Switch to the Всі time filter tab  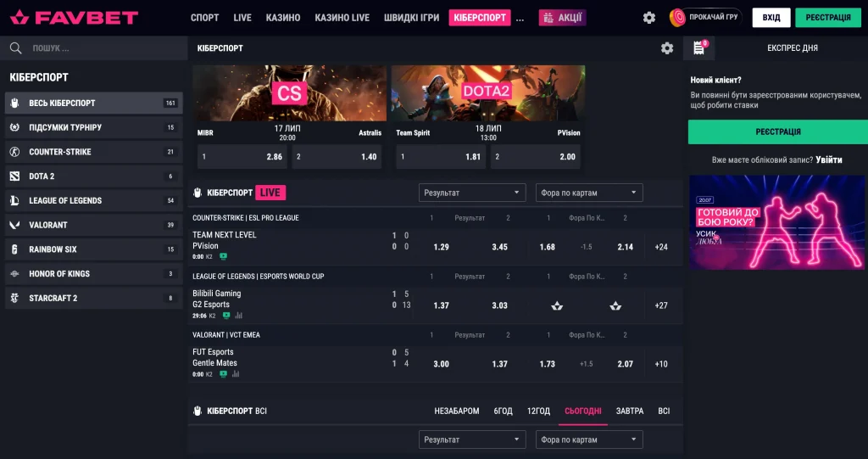click(x=664, y=411)
